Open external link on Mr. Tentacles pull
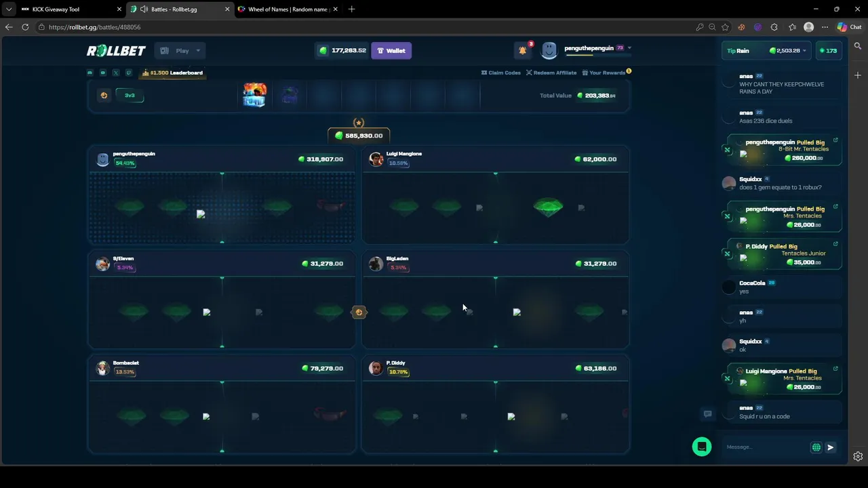The height and width of the screenshot is (488, 868). click(x=835, y=140)
